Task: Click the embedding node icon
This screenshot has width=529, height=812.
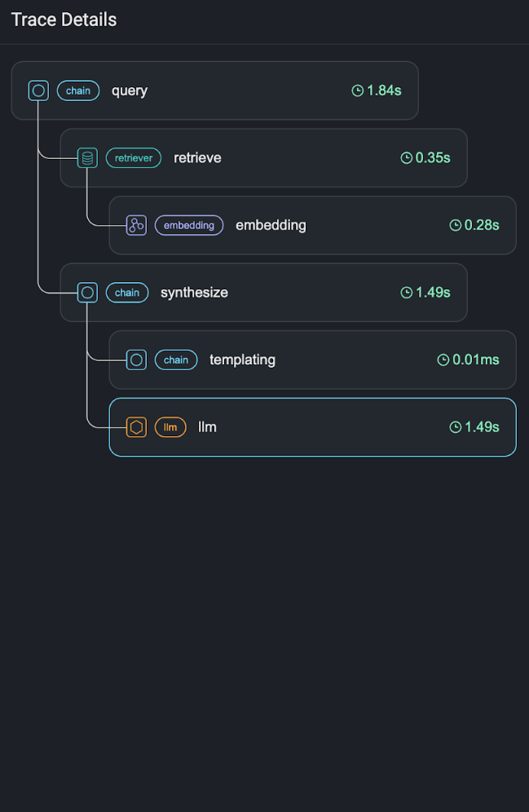Action: 136,225
